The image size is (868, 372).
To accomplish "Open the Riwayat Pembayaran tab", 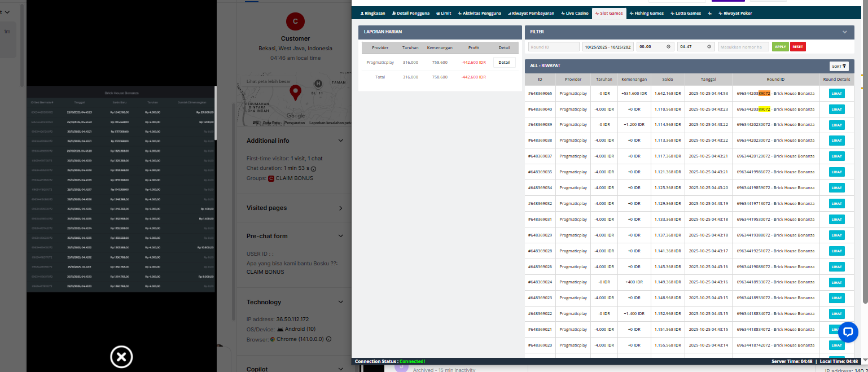I will point(531,13).
